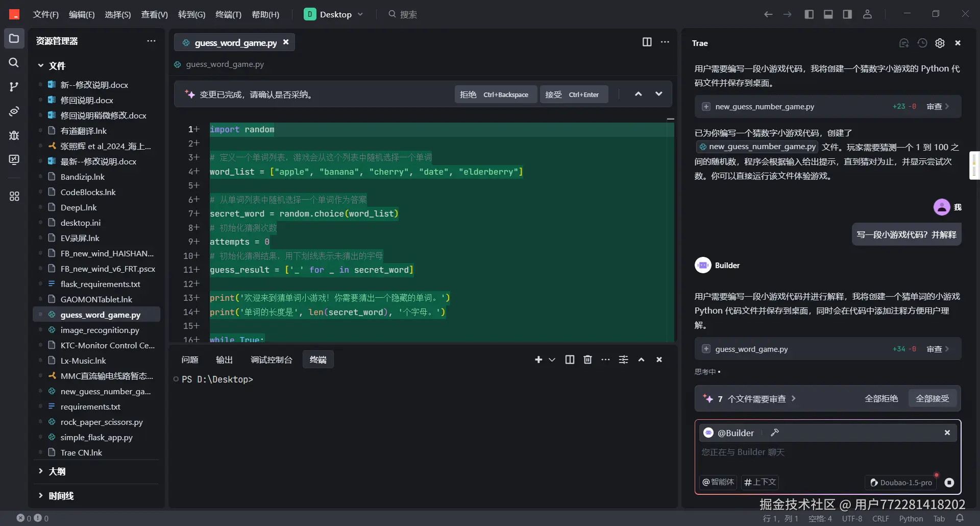Change the Python language mode in status bar

911,518
